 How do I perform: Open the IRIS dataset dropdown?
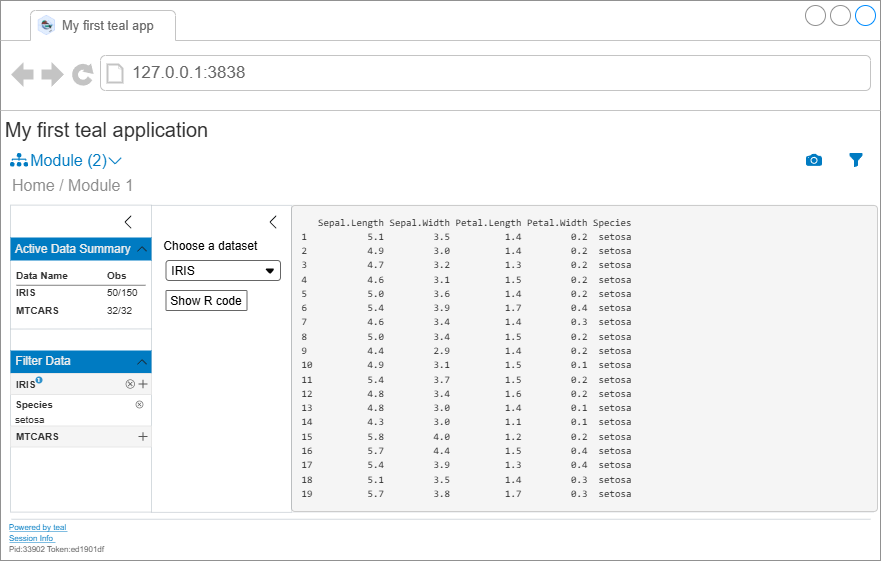click(x=223, y=271)
